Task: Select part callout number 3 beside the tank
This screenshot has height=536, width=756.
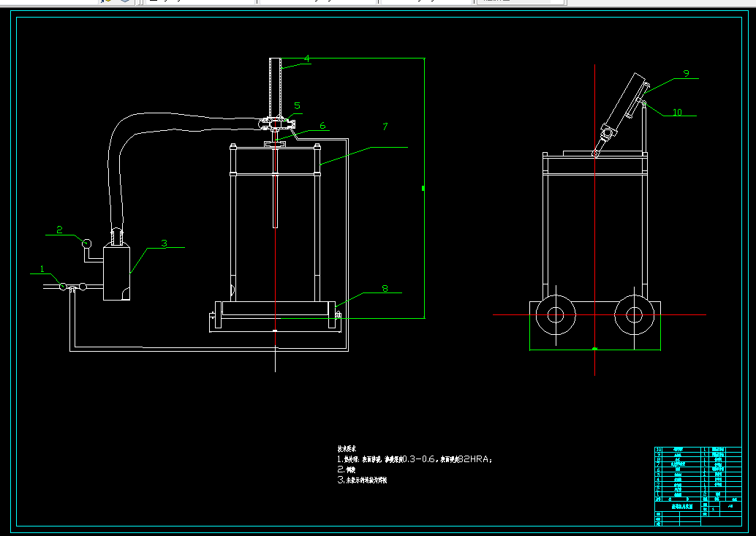Action: click(164, 244)
